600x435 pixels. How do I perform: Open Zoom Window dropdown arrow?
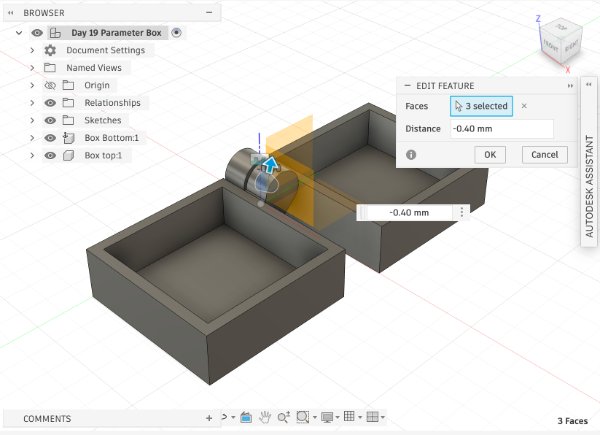tap(315, 417)
